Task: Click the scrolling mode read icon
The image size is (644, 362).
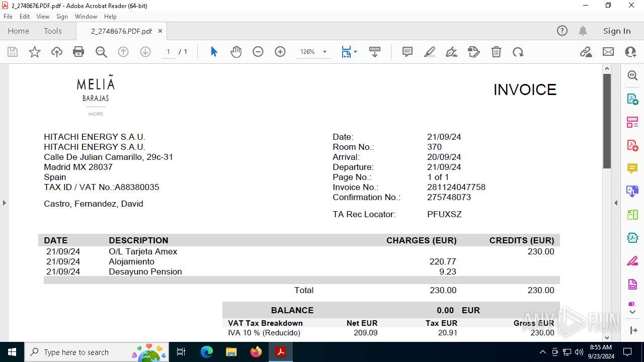Action: (x=375, y=52)
